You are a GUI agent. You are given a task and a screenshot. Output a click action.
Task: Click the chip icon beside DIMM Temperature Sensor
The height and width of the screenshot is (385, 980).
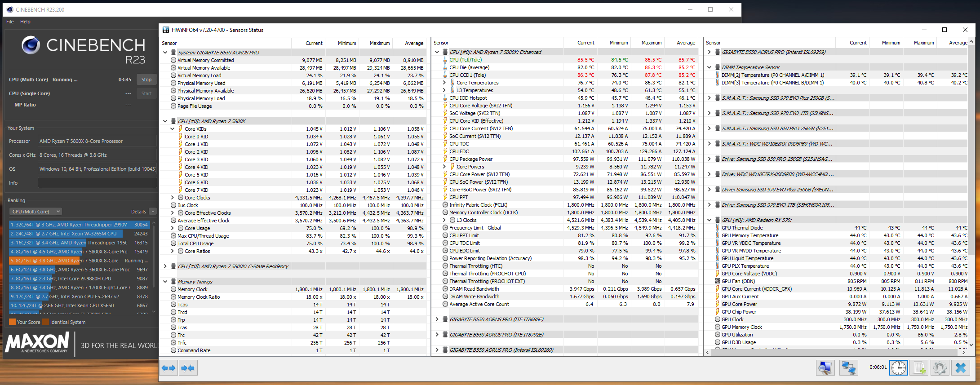(x=718, y=67)
